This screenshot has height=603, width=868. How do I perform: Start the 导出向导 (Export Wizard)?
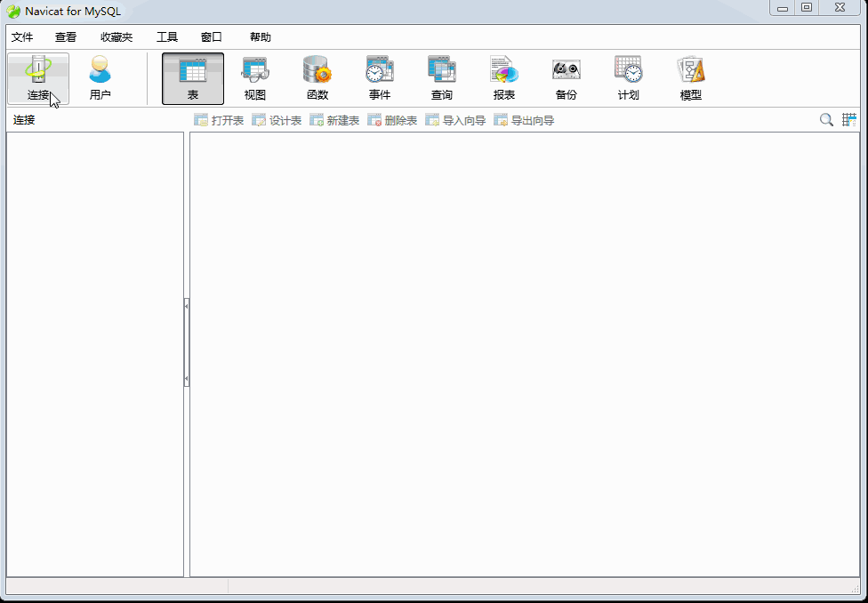pos(524,120)
